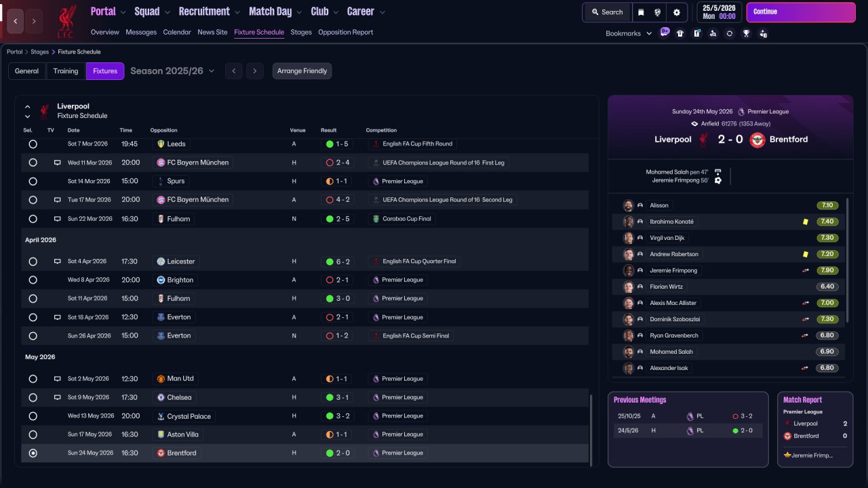Click the up chevron beside Liverpool Fixture Schedule
The height and width of the screenshot is (488, 868).
coord(28,106)
